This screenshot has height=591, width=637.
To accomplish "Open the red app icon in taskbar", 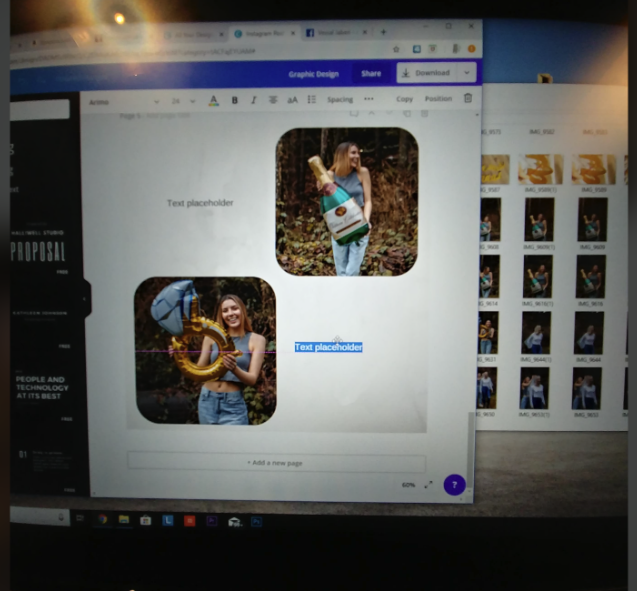I will tap(189, 521).
